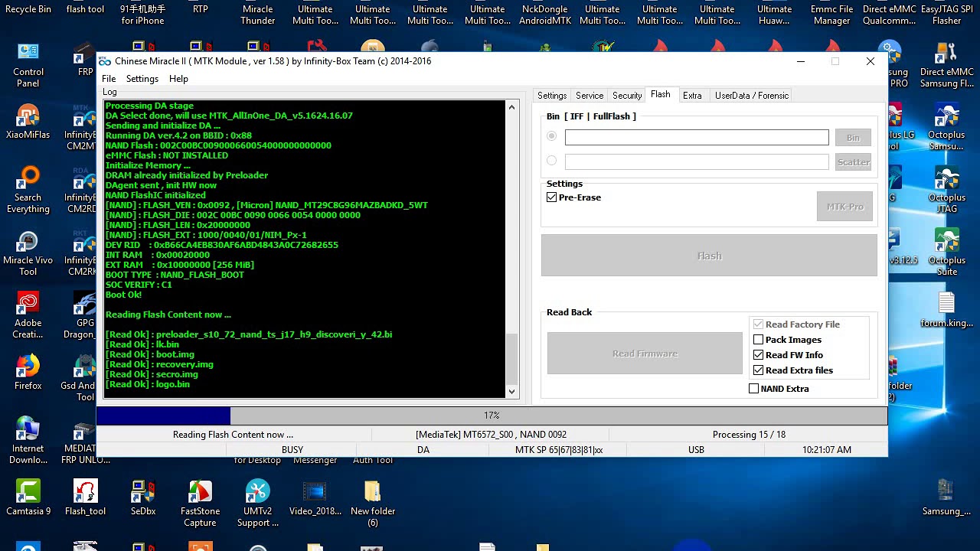This screenshot has height=551, width=980.
Task: Open UserData / Forensic tab
Action: click(x=752, y=96)
